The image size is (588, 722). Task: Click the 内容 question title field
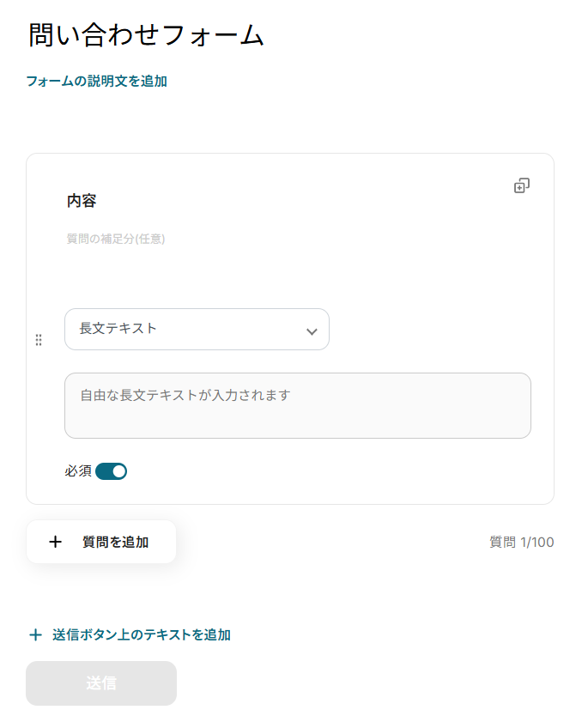click(82, 201)
